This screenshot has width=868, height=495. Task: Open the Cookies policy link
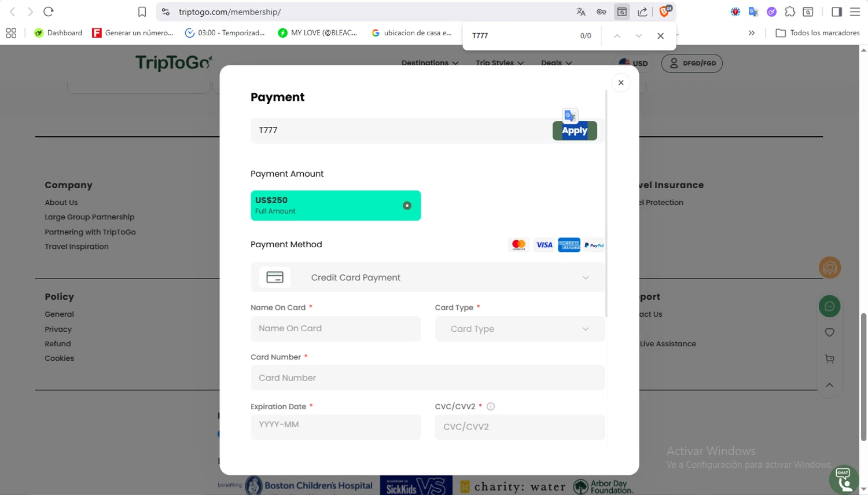point(60,358)
